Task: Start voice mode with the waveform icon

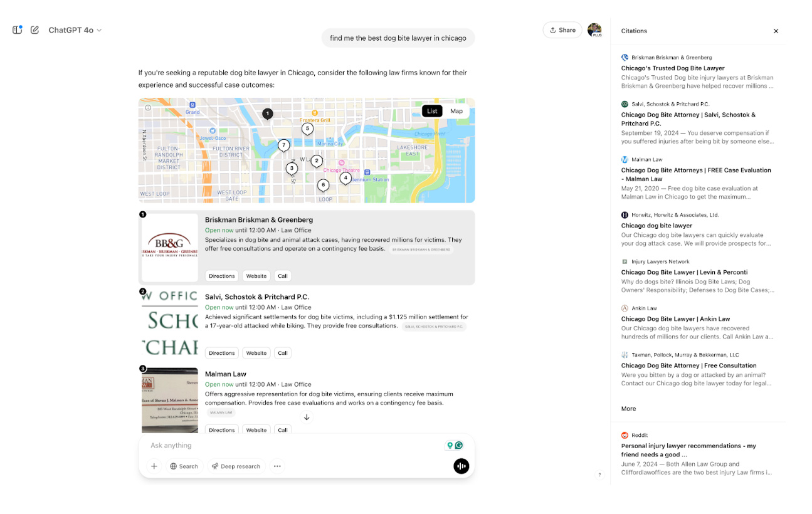Action: 461,466
